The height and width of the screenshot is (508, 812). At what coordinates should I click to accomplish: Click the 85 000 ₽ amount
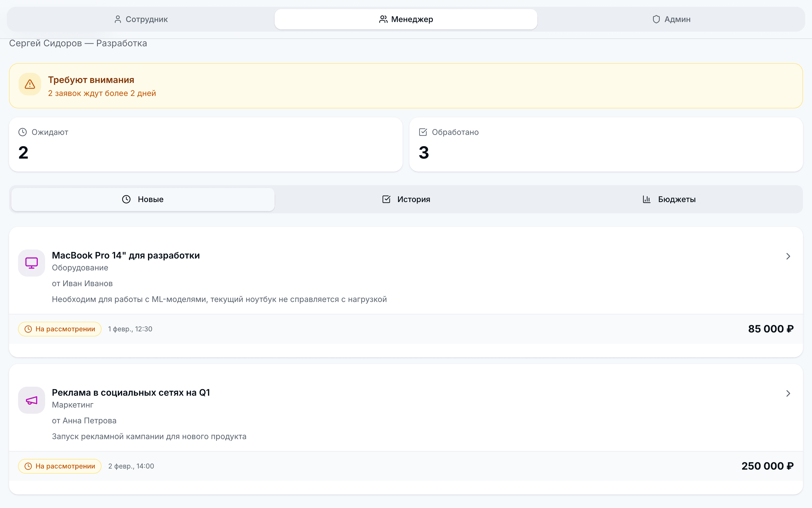(771, 329)
